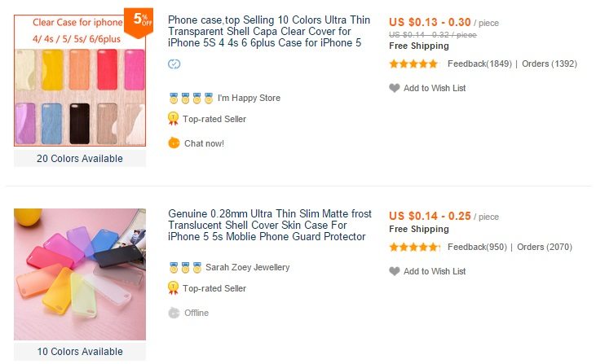The height and width of the screenshot is (364, 596).
Task: Click the heart icon for first product wishlist
Action: (x=395, y=88)
